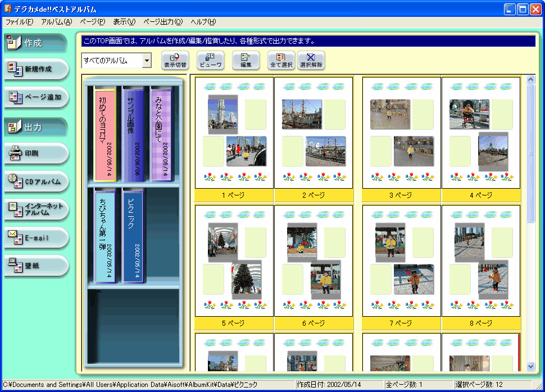Click the E-mail output button
The image size is (545, 392).
click(37, 238)
